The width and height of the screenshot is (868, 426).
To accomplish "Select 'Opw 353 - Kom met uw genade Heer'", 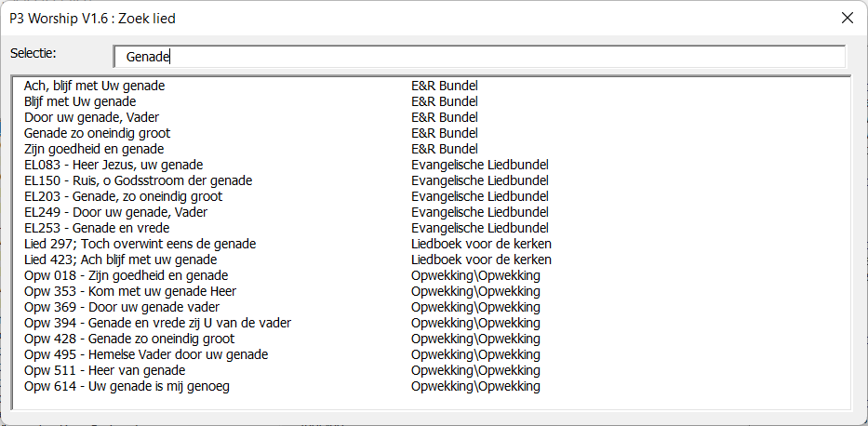I will (x=130, y=291).
